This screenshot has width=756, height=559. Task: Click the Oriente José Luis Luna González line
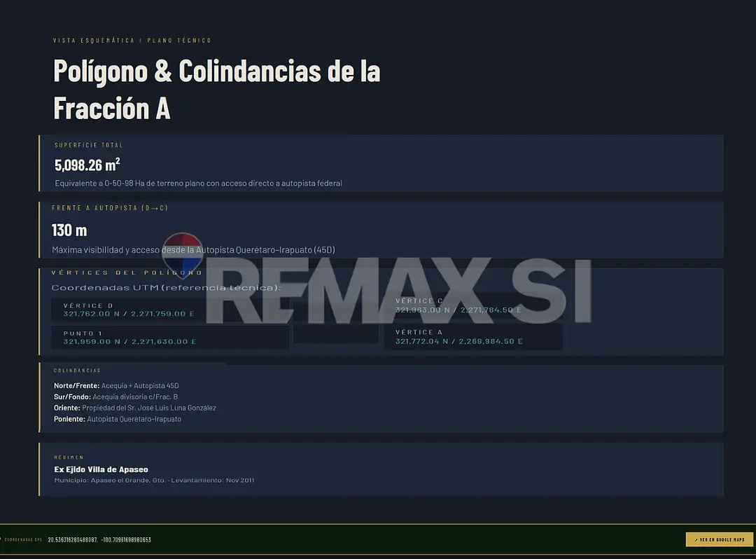135,408
